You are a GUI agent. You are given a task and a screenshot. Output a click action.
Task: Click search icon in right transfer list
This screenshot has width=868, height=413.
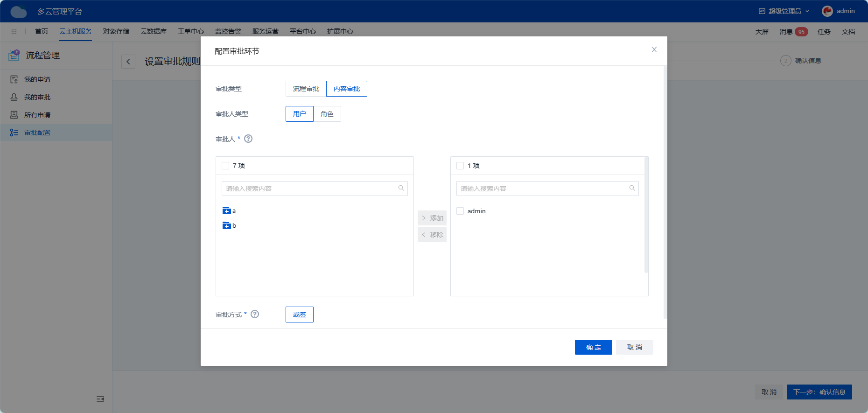click(632, 188)
